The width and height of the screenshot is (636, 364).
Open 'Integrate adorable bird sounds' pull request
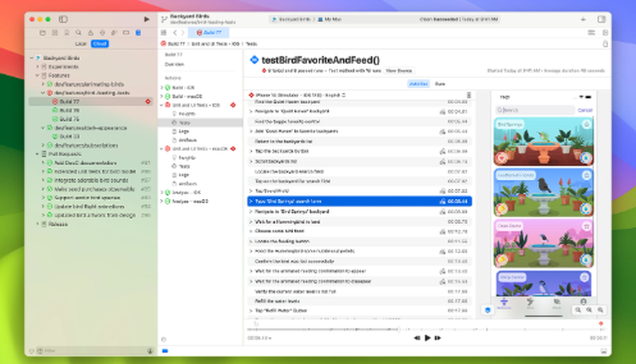pyautogui.click(x=91, y=180)
